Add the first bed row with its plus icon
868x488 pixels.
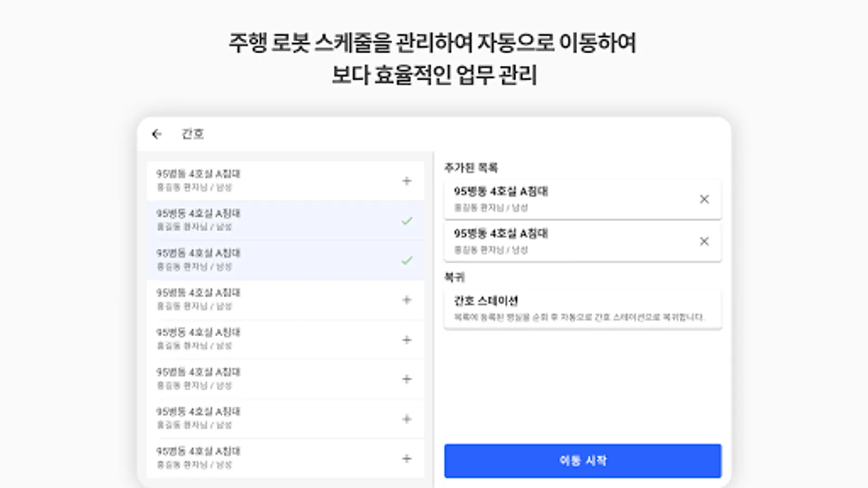click(x=407, y=181)
